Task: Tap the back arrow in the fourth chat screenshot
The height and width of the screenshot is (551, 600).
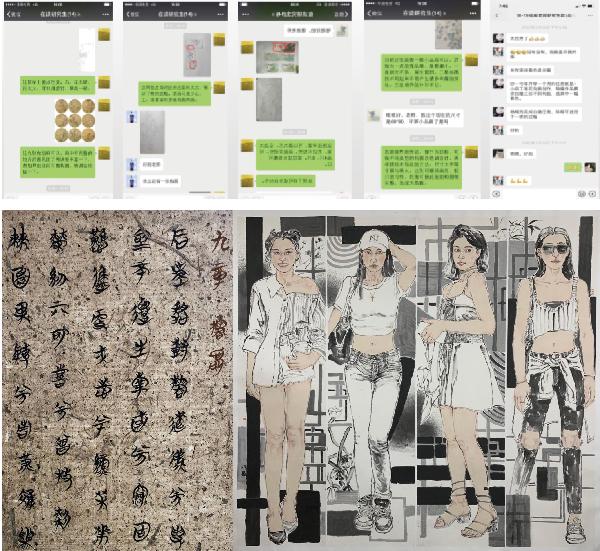Action: (370, 13)
